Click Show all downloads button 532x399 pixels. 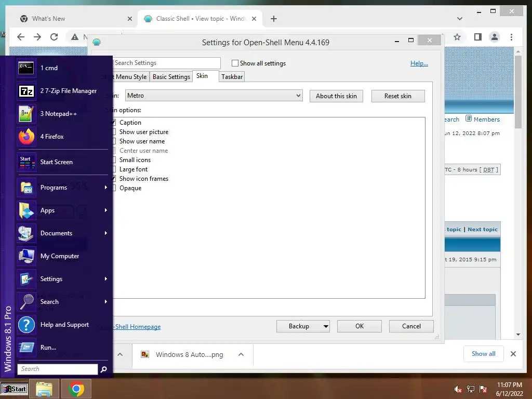pos(484,354)
